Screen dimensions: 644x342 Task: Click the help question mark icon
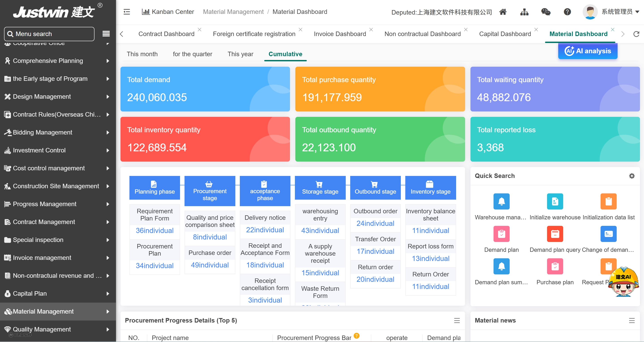pyautogui.click(x=567, y=12)
